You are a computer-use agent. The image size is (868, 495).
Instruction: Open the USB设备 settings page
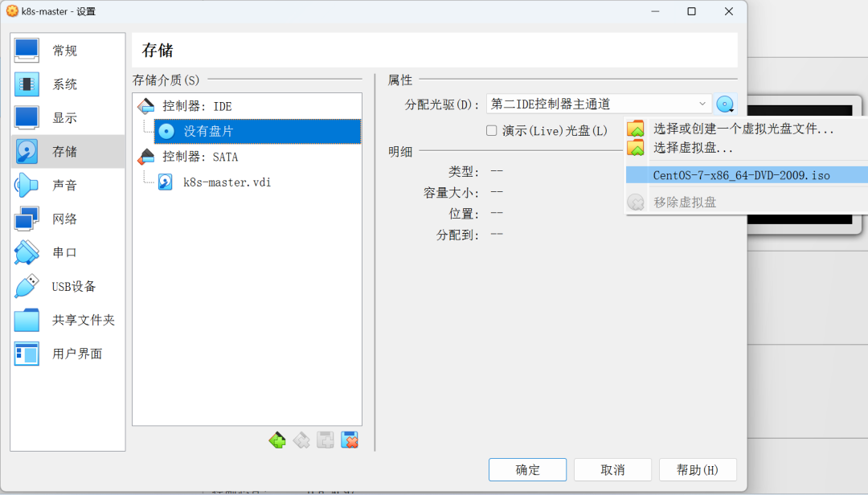point(68,286)
